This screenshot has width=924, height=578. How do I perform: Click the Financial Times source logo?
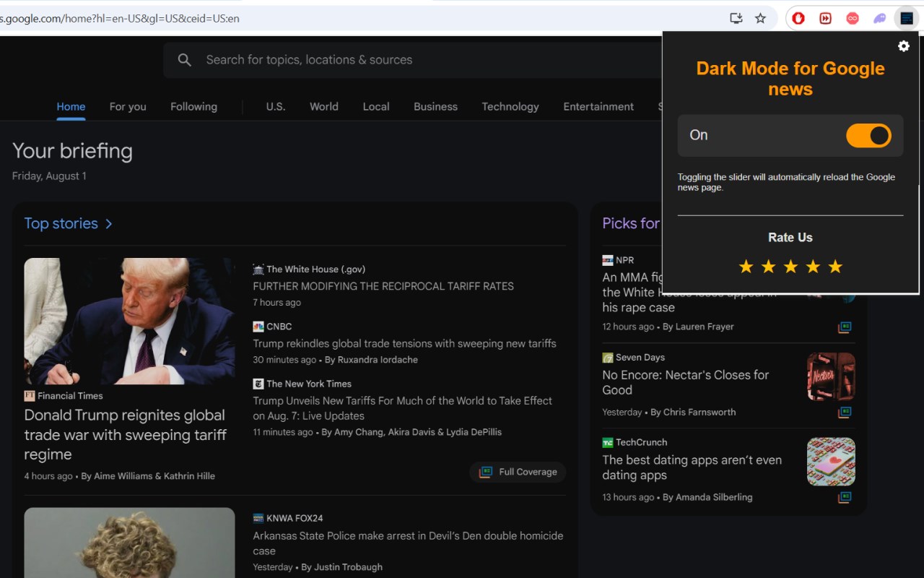coord(30,396)
